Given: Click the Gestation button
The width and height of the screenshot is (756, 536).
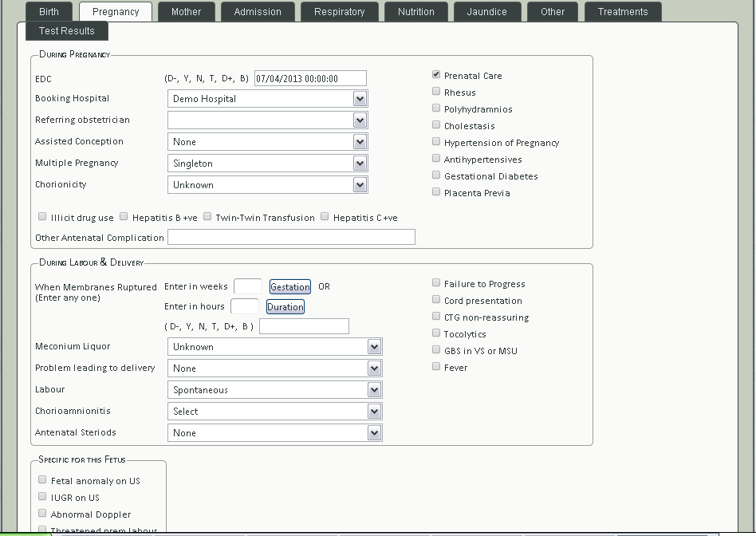Looking at the screenshot, I should (289, 287).
